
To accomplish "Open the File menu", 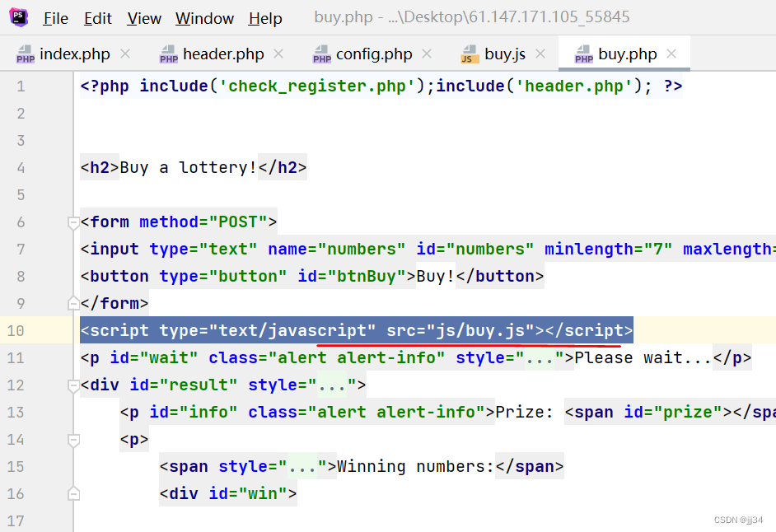I will (x=55, y=18).
